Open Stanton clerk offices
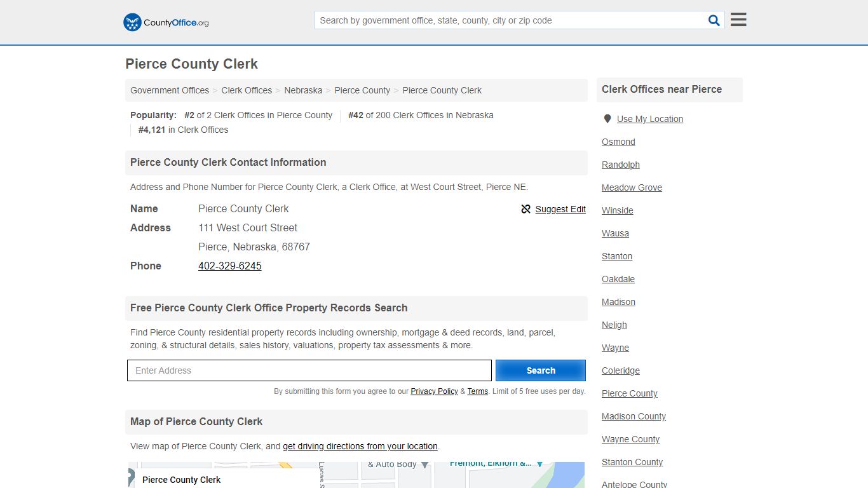868x488 pixels. 617,256
